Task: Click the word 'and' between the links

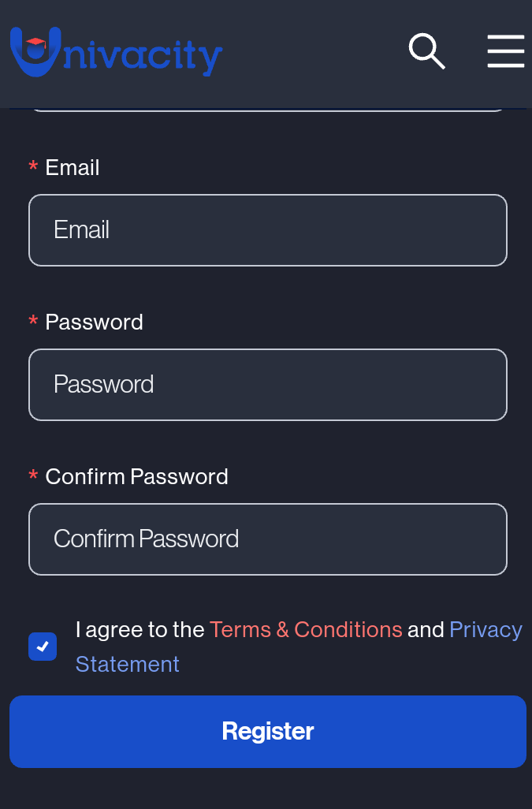Action: coord(426,630)
